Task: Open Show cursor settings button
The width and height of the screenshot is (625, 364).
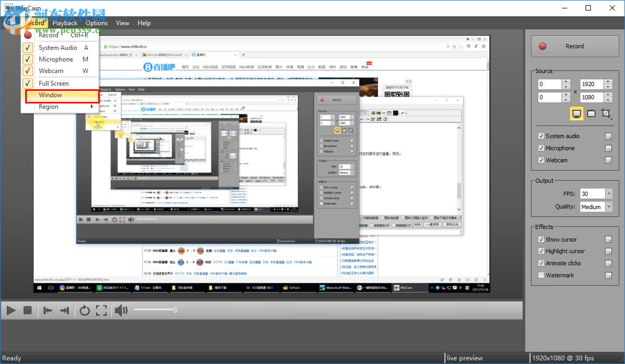Action: point(608,239)
